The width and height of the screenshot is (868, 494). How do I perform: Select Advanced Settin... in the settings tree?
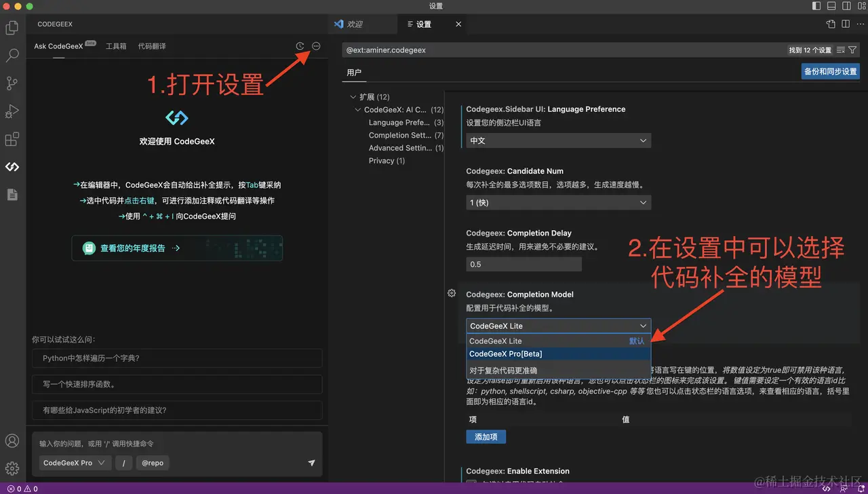pos(406,148)
